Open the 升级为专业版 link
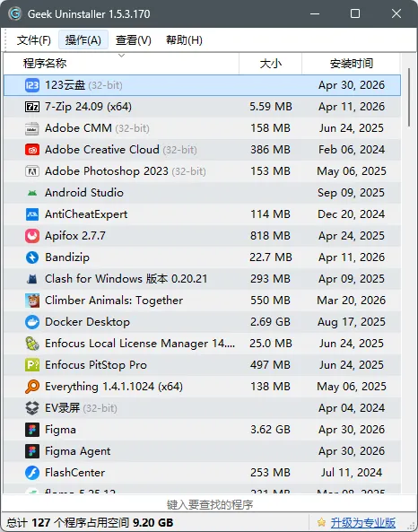The image size is (418, 532). [363, 522]
